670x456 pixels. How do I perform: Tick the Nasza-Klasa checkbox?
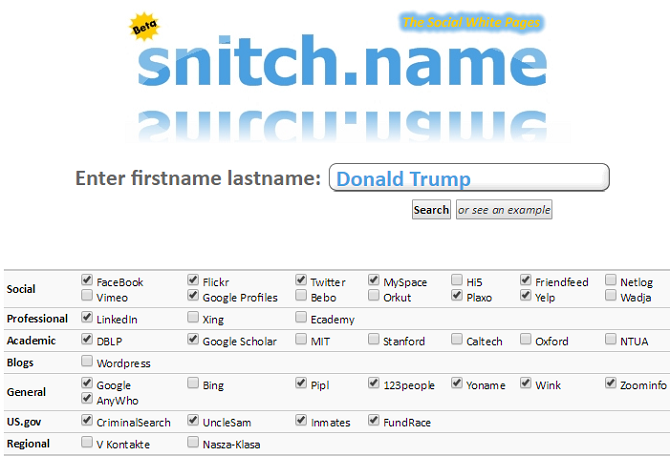click(193, 442)
